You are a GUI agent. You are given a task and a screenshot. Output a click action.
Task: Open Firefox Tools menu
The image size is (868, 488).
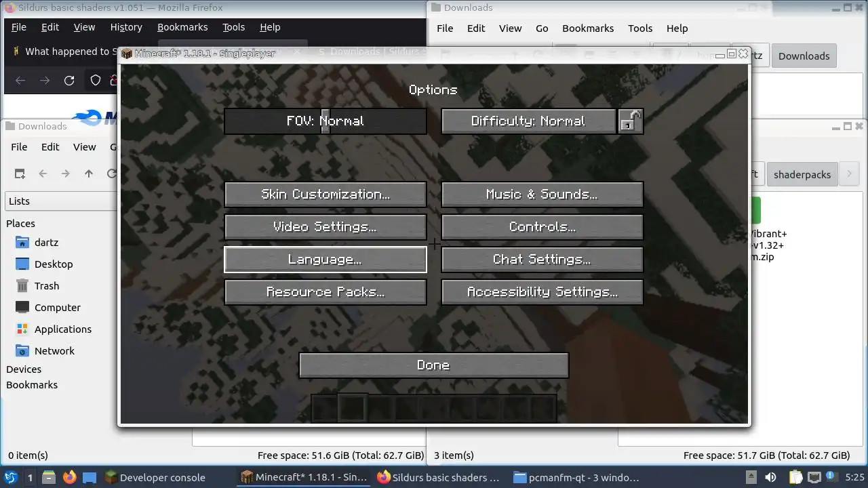coord(233,27)
